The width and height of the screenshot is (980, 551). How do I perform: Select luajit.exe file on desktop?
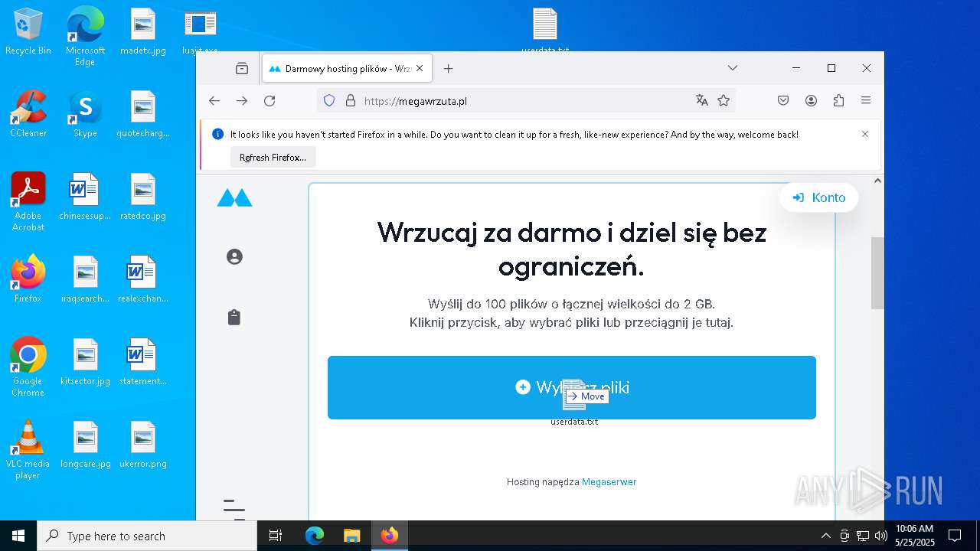pyautogui.click(x=201, y=31)
